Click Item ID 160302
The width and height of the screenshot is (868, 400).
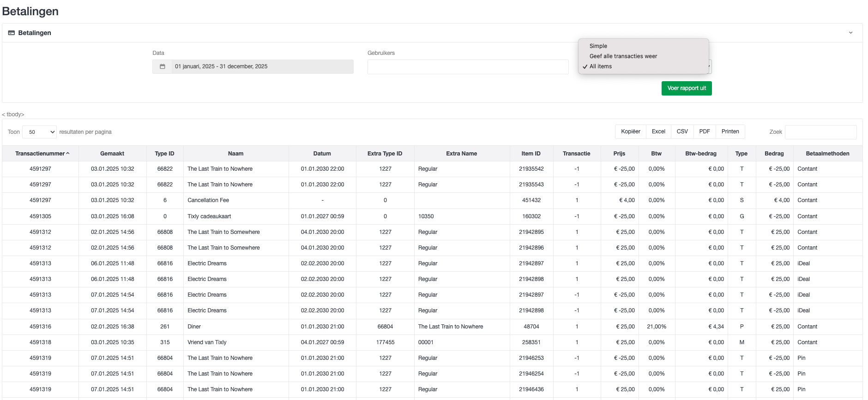coord(531,216)
